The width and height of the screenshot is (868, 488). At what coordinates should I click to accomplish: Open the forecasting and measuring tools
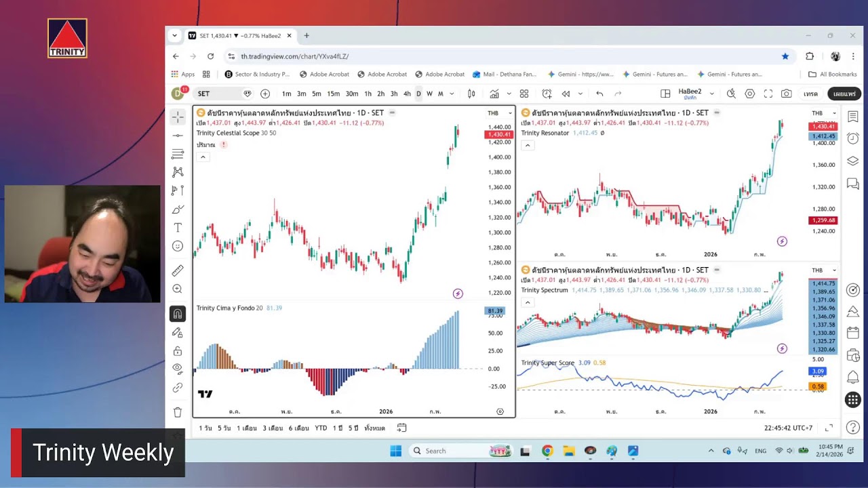(x=178, y=190)
